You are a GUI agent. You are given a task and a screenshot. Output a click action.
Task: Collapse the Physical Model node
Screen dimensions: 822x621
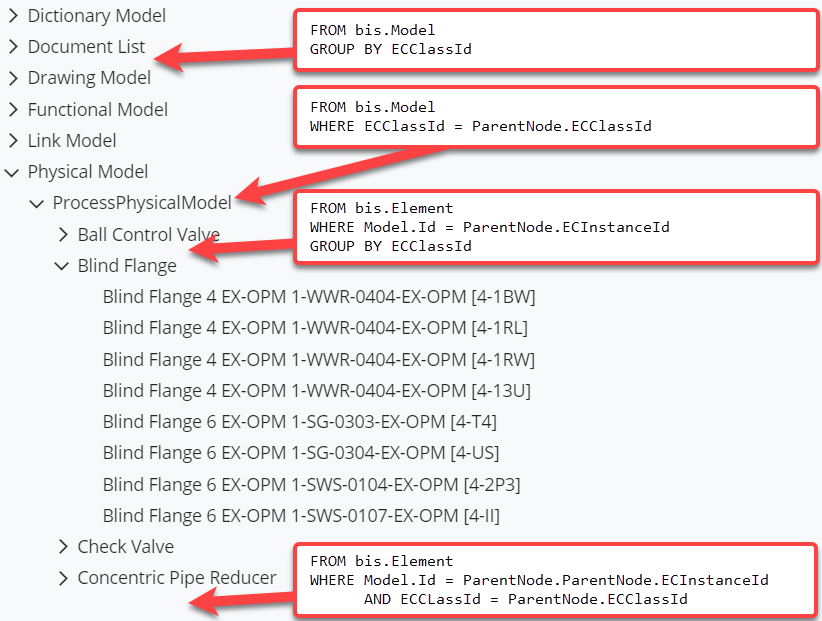(x=13, y=172)
